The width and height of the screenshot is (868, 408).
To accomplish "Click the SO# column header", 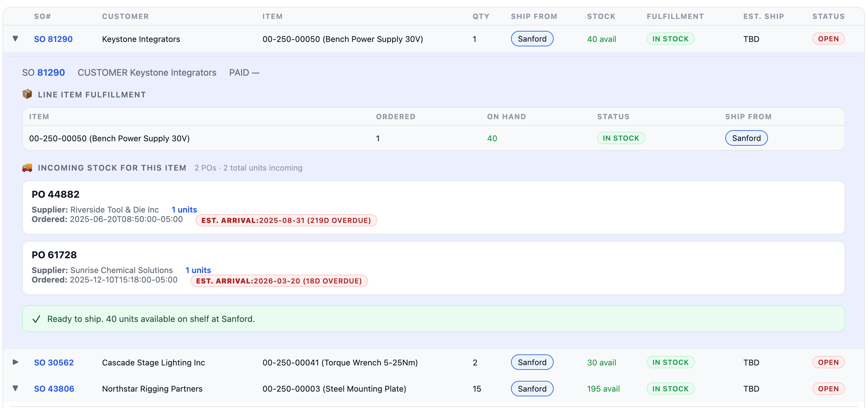I will (43, 16).
